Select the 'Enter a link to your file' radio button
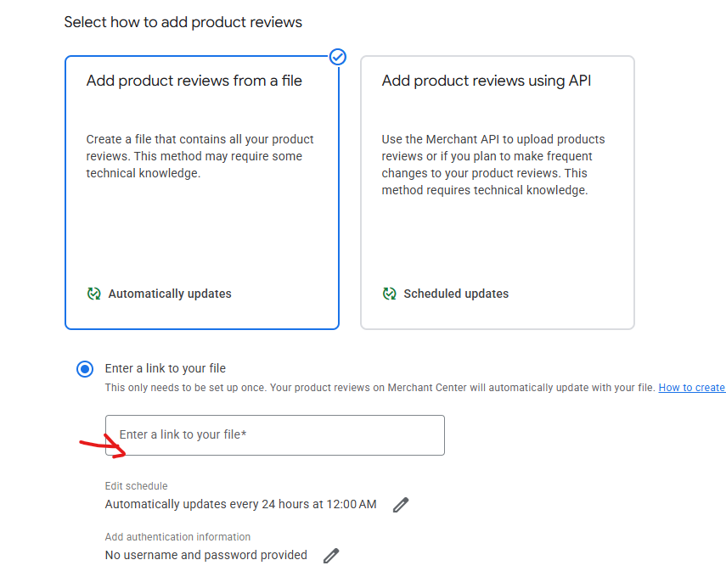The width and height of the screenshot is (726, 588). pyautogui.click(x=85, y=369)
